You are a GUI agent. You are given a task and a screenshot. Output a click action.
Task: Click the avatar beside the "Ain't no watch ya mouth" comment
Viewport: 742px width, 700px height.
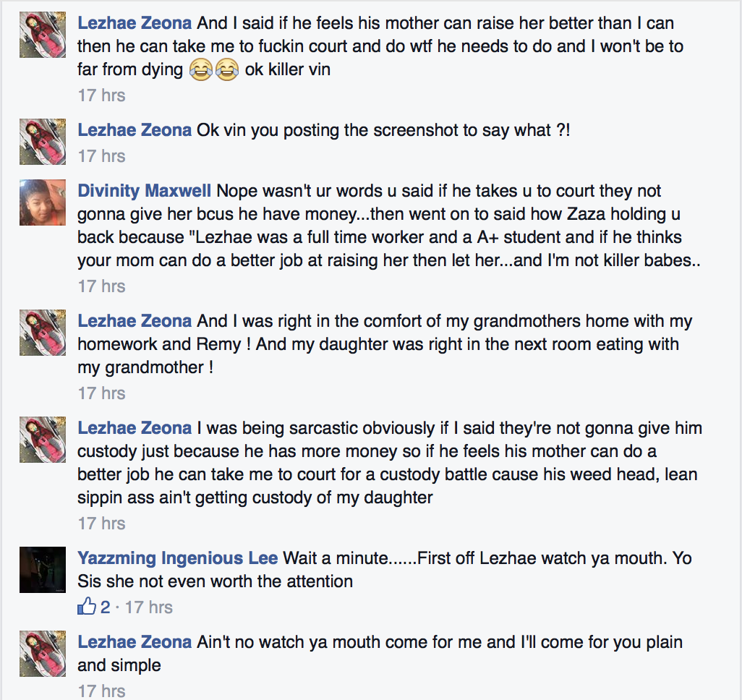pyautogui.click(x=43, y=654)
